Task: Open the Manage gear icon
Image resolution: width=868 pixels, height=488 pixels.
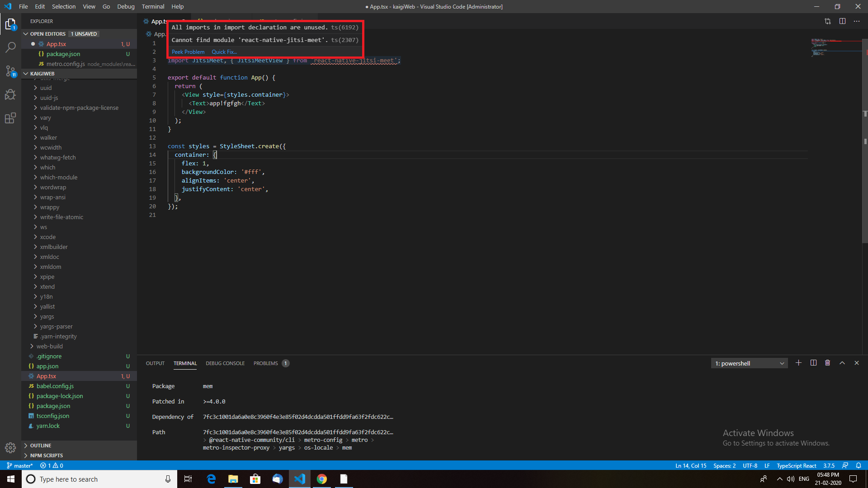Action: tap(10, 447)
